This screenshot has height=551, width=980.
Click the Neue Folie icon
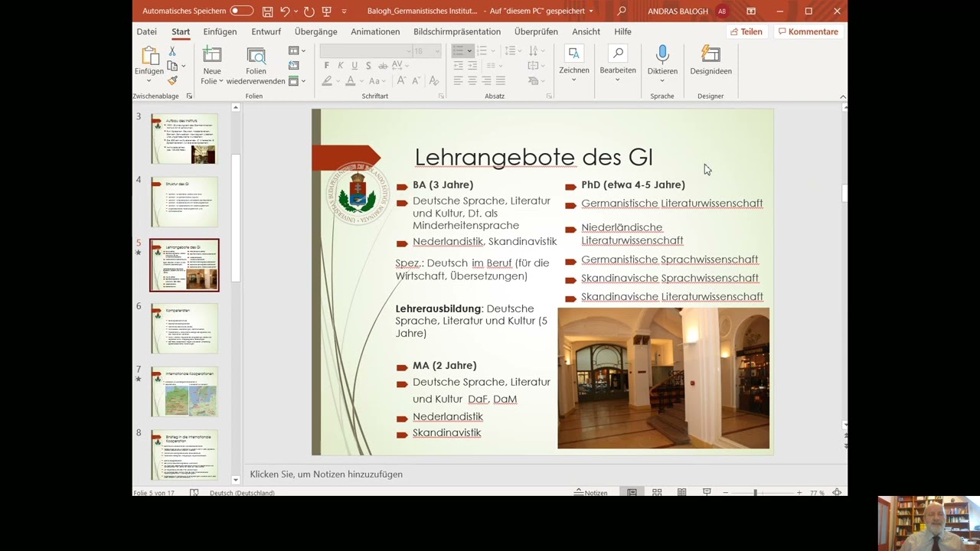coord(212,55)
